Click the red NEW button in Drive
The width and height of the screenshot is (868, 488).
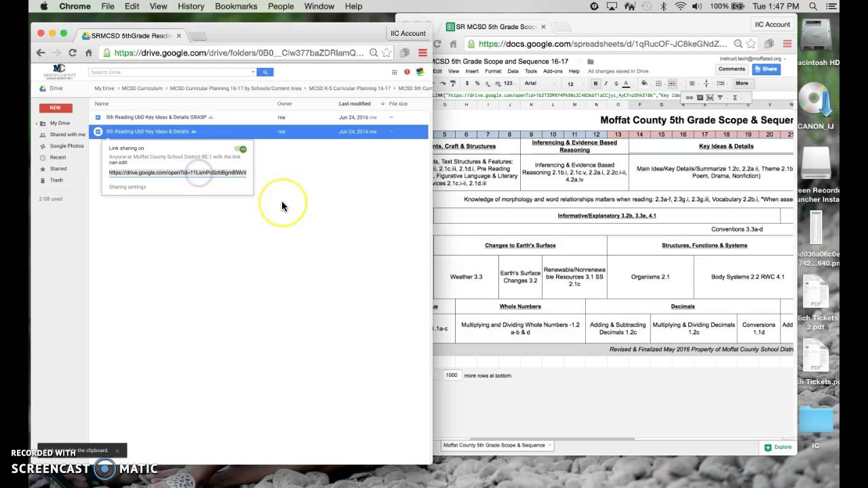pos(55,108)
